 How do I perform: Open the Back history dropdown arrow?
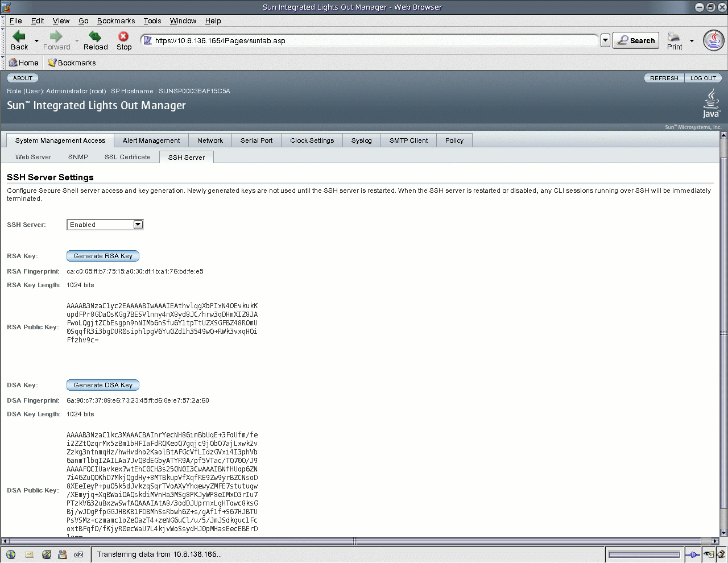36,41
